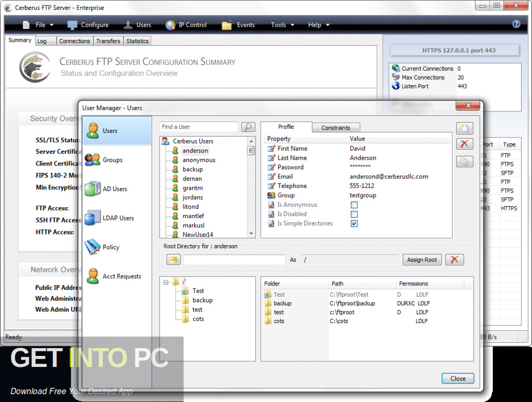Select user markusl in the list
Screen dimensions: 532x402
[x=194, y=225]
